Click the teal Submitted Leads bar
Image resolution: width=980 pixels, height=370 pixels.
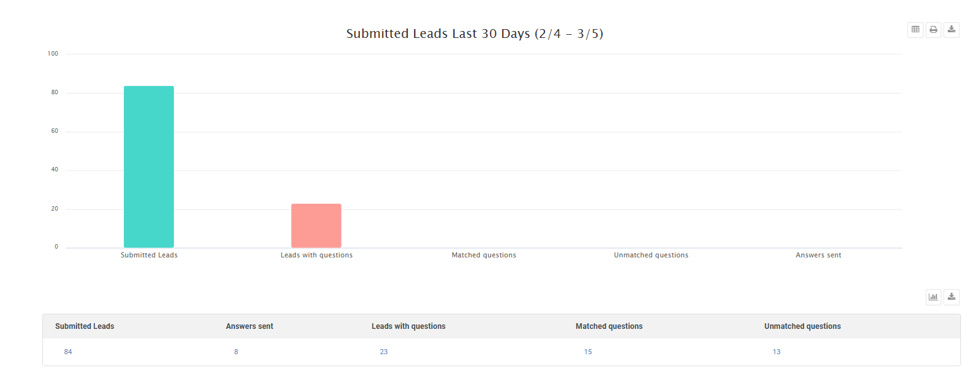click(x=149, y=167)
